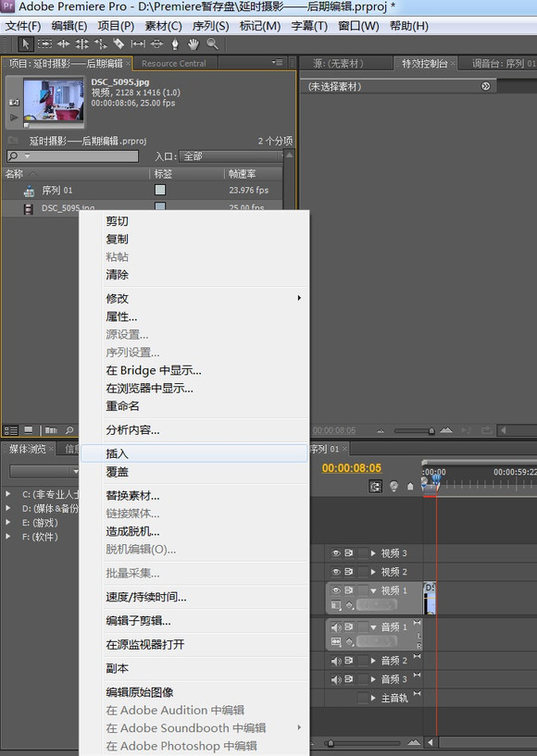Choose 替换素材... in context menu
This screenshot has width=537, height=756.
pos(194,496)
